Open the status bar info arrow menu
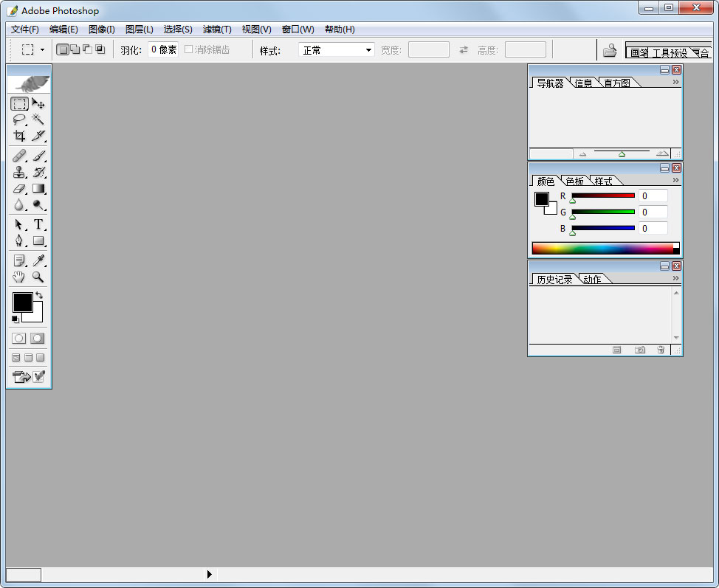This screenshot has height=588, width=719. click(210, 574)
